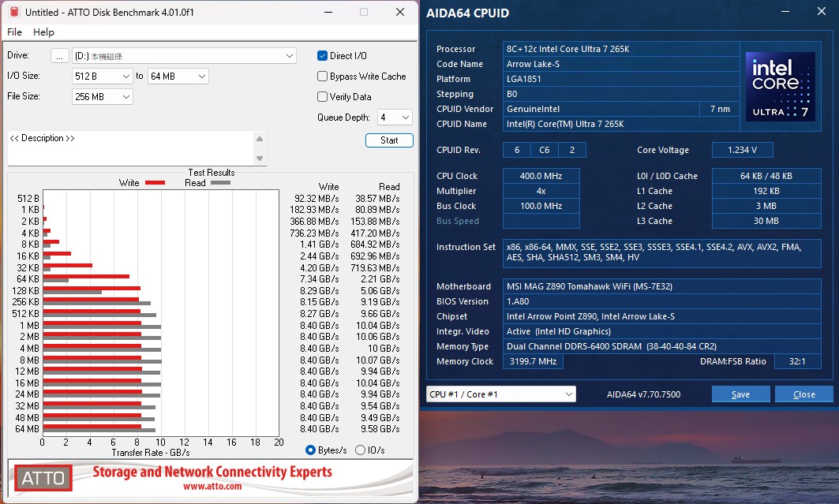Click the DRAM:FSB Ratio value 32:1
Screen dimensions: 839x504
tap(797, 361)
